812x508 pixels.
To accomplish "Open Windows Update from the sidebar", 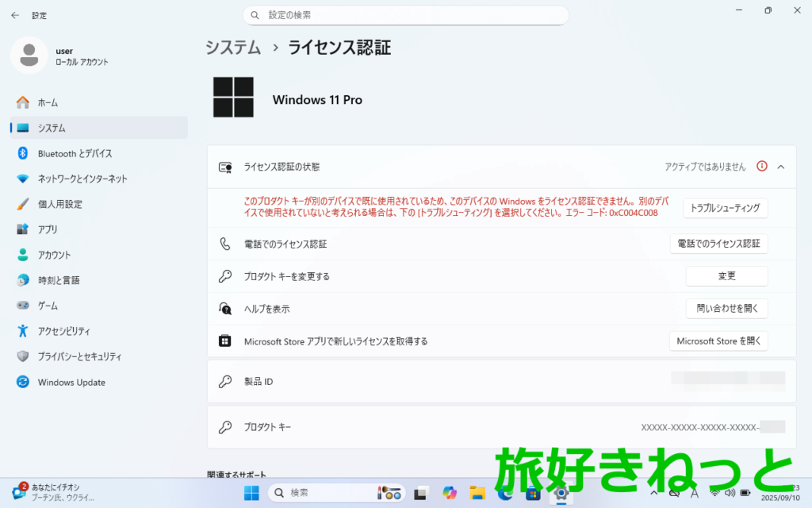I will click(98, 382).
